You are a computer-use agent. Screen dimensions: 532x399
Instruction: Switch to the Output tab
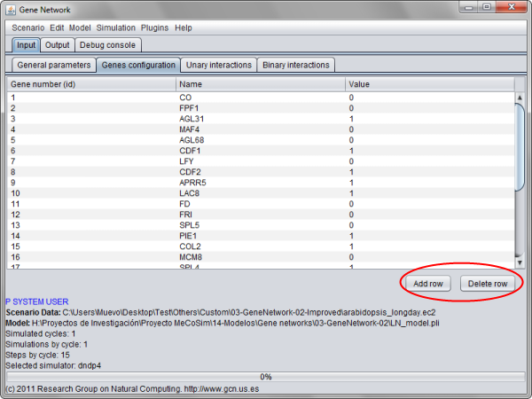[57, 44]
